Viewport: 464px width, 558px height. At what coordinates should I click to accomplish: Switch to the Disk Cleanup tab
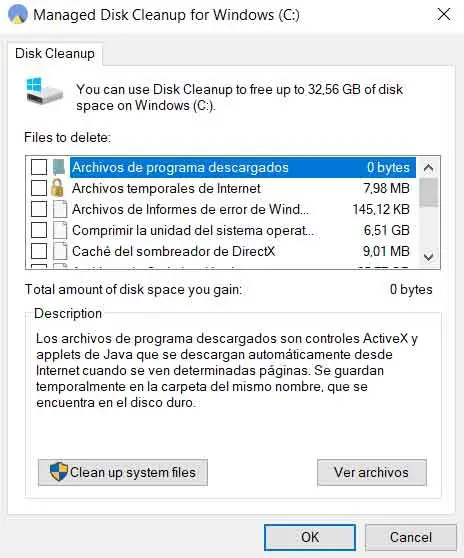pyautogui.click(x=55, y=53)
